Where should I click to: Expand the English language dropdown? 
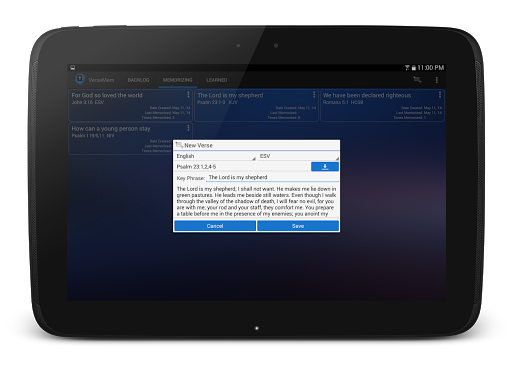click(215, 156)
